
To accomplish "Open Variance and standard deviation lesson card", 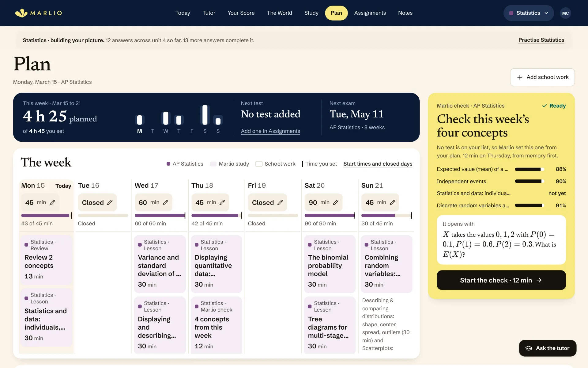I will [x=160, y=264].
